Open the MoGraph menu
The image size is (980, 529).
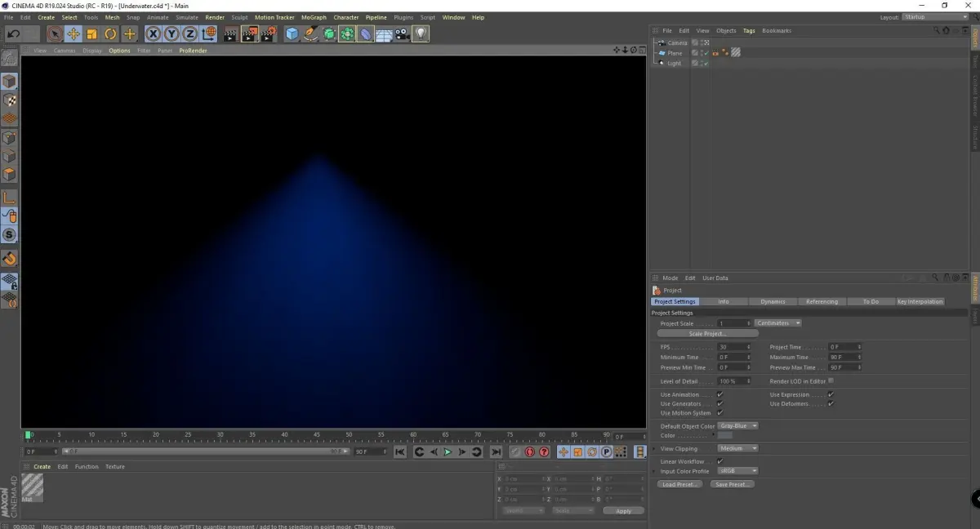(x=314, y=17)
